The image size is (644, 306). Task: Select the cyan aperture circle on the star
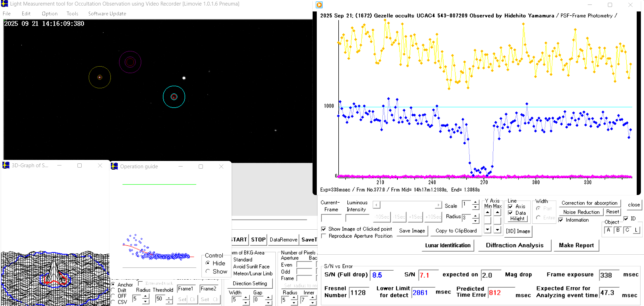coord(174,97)
